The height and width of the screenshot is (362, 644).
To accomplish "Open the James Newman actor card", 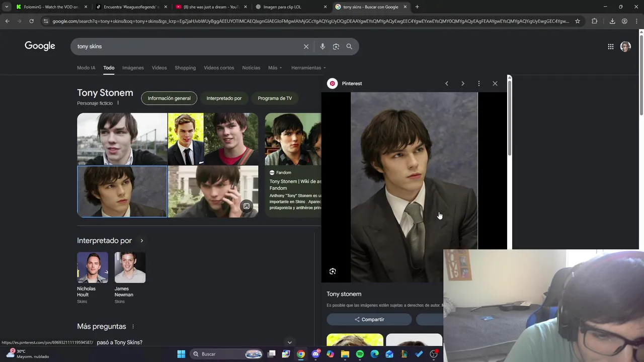I will point(130,278).
